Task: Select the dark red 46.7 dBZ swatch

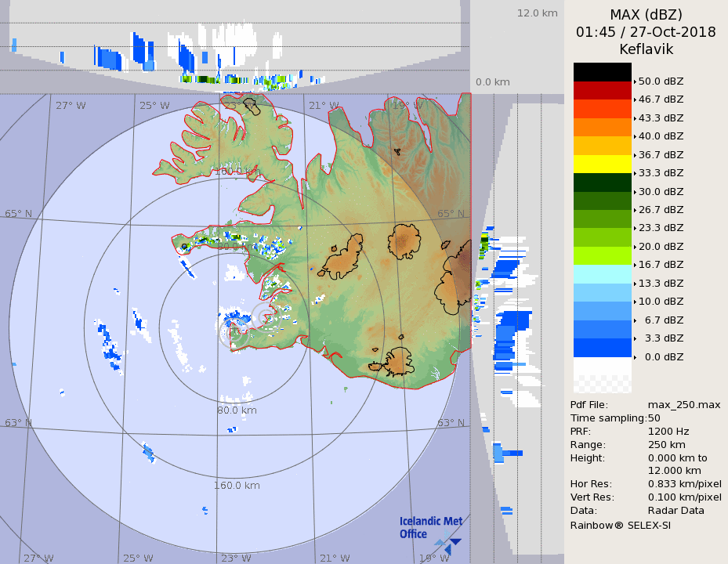Action: pos(602,90)
